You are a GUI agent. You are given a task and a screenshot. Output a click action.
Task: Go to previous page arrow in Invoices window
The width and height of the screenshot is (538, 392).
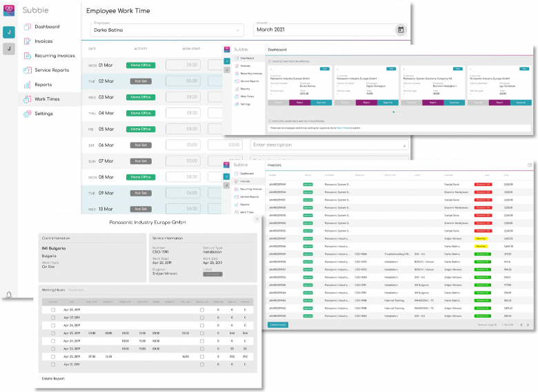[x=521, y=325]
